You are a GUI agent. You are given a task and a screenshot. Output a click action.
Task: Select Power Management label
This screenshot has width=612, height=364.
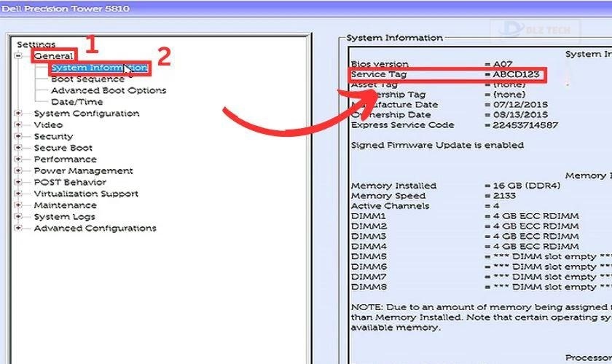click(84, 170)
